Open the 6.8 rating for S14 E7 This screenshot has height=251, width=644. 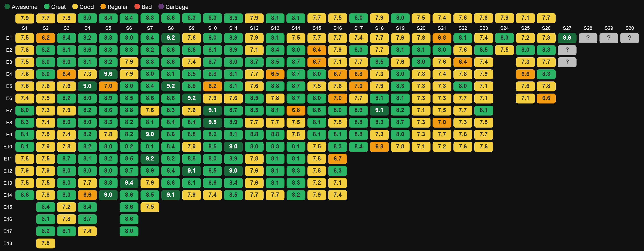(296, 110)
